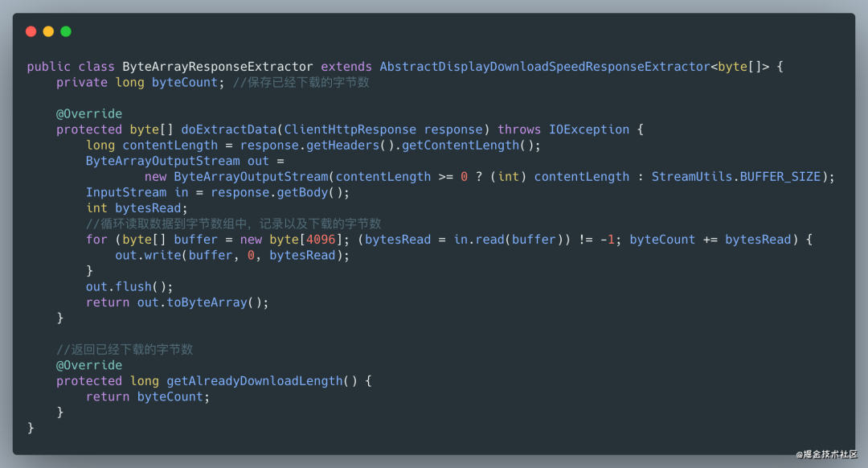868x468 pixels.
Task: Click 'InputStream in' declaration
Action: pos(137,192)
